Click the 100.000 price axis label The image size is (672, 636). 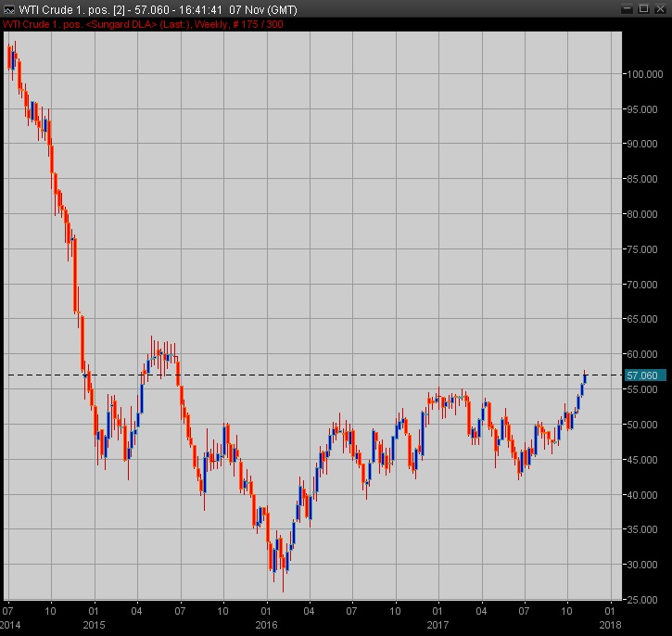642,74
